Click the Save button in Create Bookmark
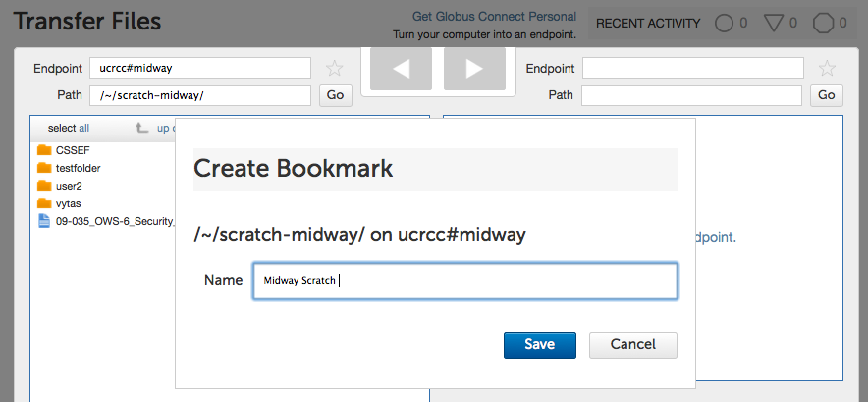This screenshot has height=402, width=868. point(540,345)
